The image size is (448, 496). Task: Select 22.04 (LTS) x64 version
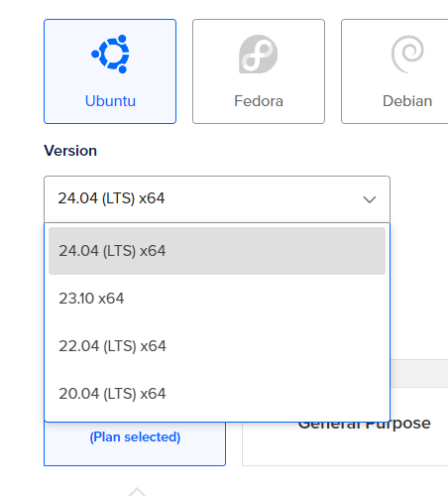coord(217,346)
